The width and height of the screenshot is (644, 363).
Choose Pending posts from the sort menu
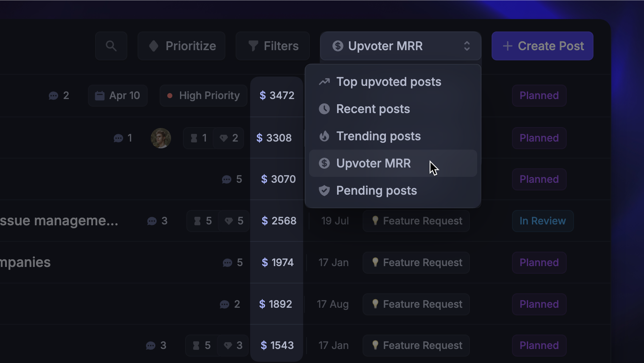[376, 190]
